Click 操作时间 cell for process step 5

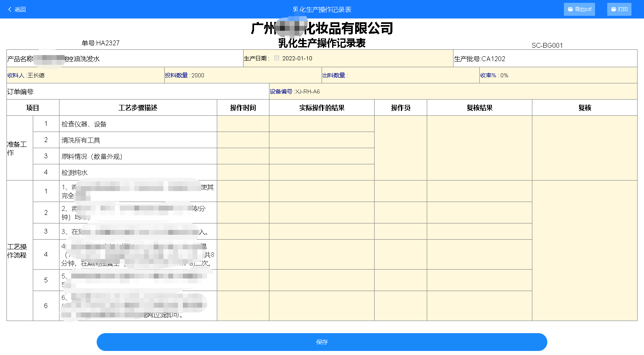(243, 280)
